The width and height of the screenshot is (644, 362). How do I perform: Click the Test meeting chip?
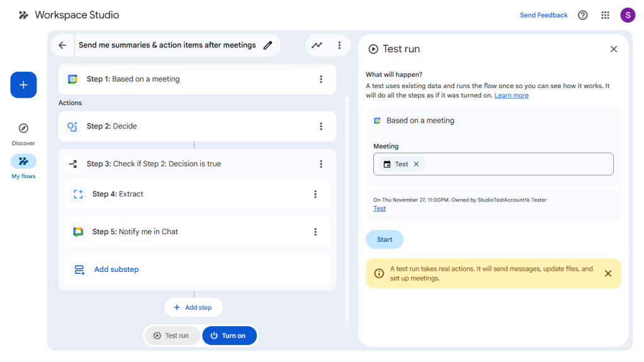click(401, 164)
